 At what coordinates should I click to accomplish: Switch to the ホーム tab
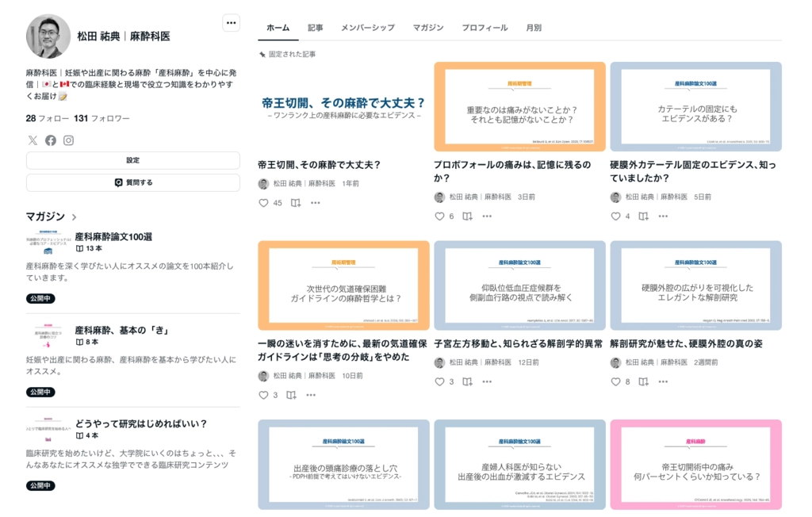(278, 28)
